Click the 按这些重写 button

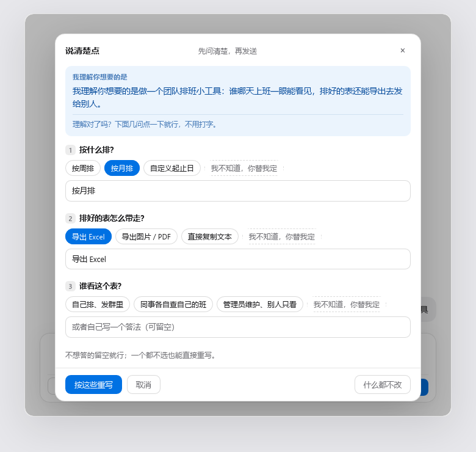[x=93, y=385]
